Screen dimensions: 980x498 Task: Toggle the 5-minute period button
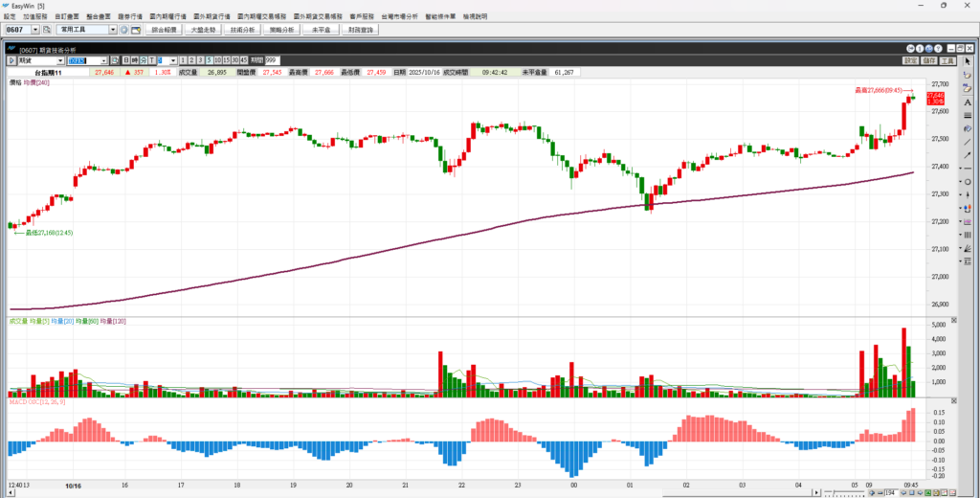tap(210, 60)
